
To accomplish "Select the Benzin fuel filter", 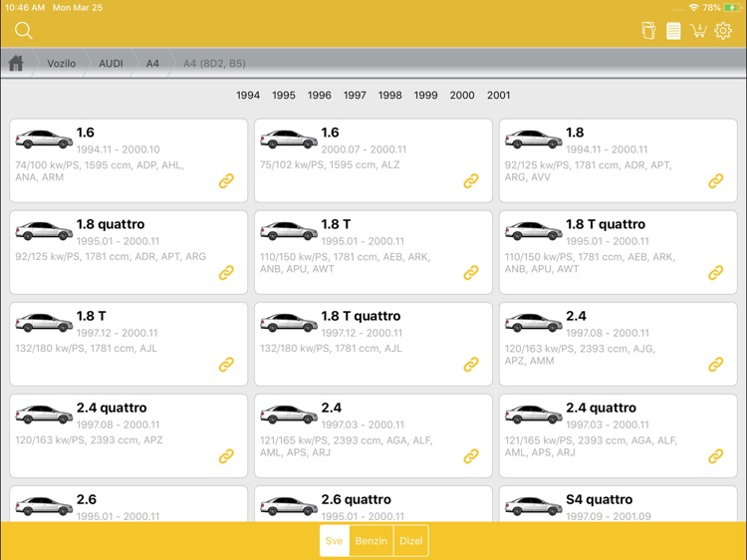I will click(x=372, y=540).
